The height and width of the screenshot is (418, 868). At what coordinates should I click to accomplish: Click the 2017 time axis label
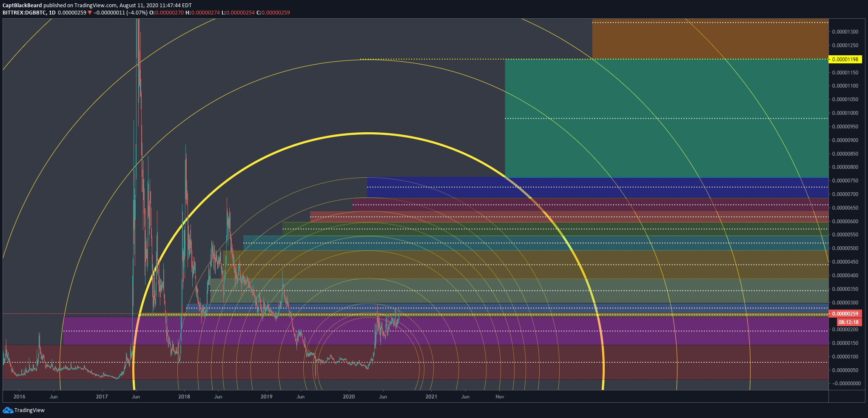(x=102, y=397)
